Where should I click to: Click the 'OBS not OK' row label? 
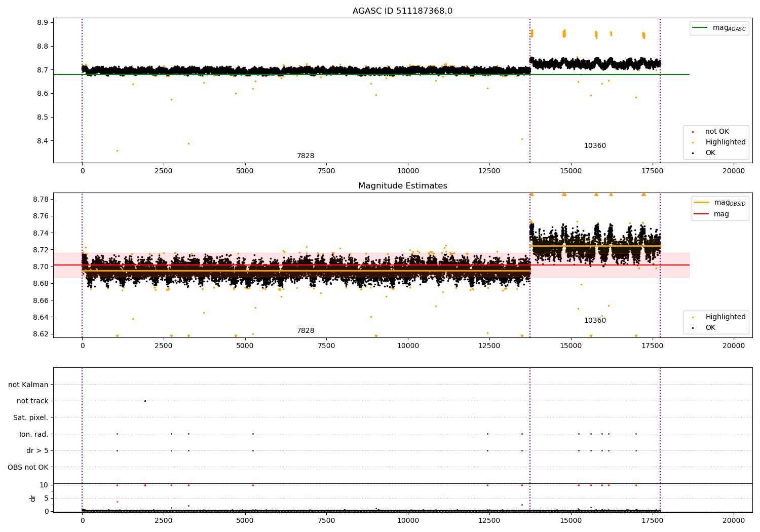point(28,467)
